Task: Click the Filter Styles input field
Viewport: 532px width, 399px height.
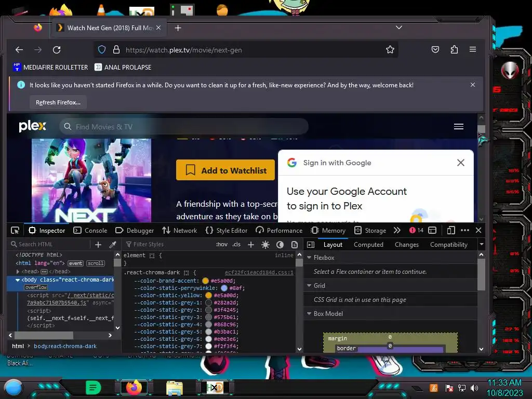Action: click(x=169, y=244)
